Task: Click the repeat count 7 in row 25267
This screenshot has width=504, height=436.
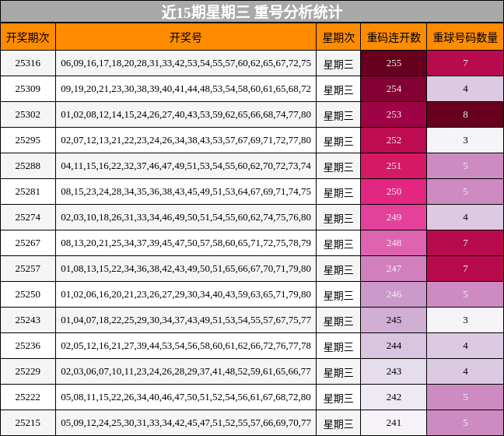Action: [465, 243]
